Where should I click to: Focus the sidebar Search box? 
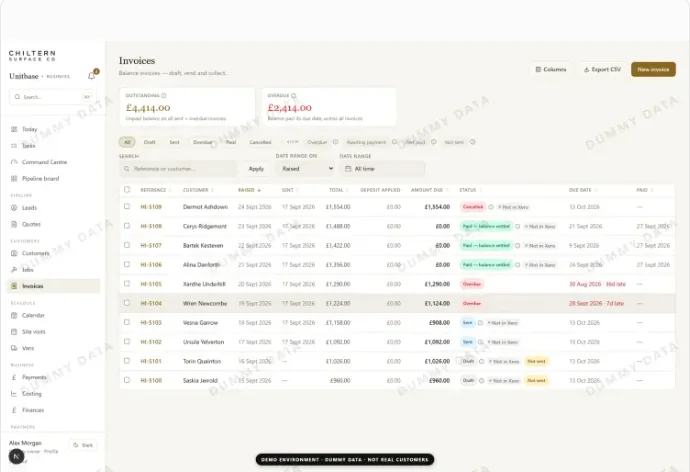(x=52, y=97)
